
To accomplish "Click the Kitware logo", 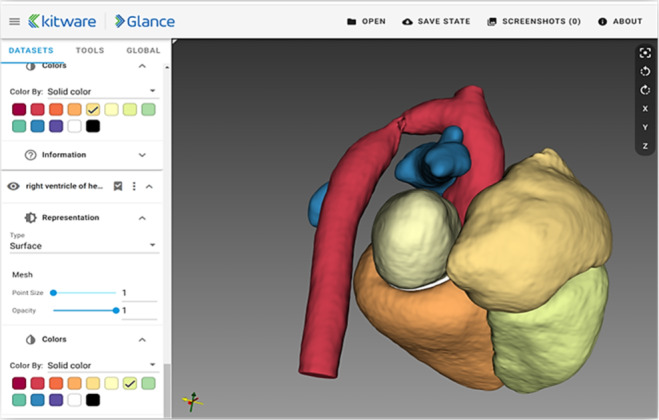I will click(62, 21).
